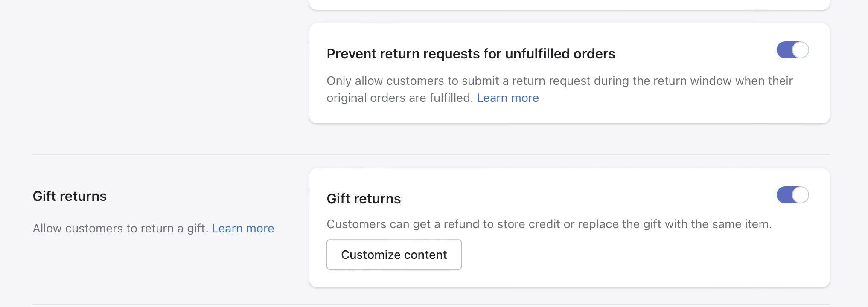Screen dimensions: 868x307
Task: Click the Customize content button
Action: [394, 255]
